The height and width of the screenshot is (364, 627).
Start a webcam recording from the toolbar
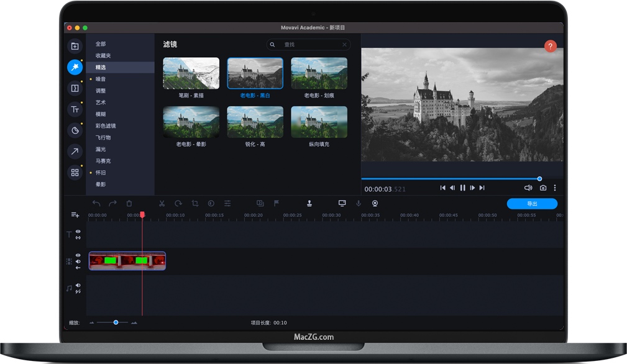point(375,203)
